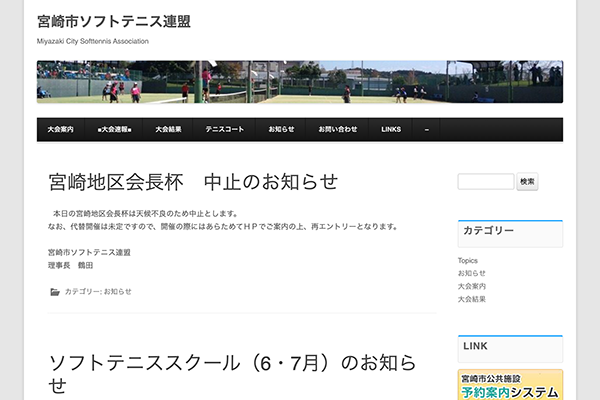Click the お知らせ category link under the post
This screenshot has height=400, width=600.
coord(117,292)
